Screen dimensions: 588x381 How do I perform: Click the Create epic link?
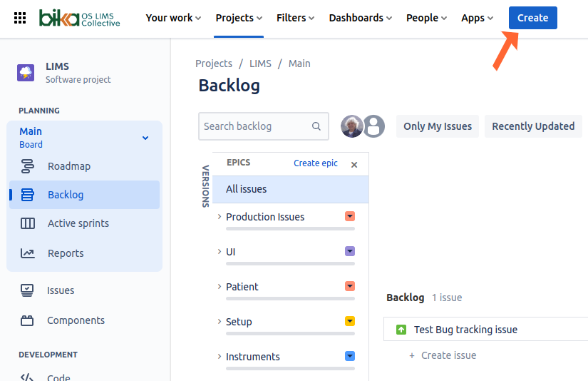coord(316,163)
